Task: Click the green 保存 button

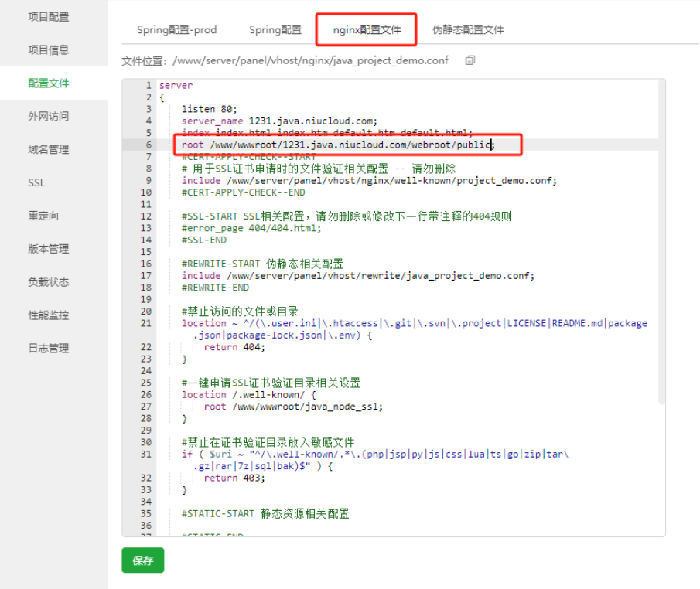Action: click(143, 560)
